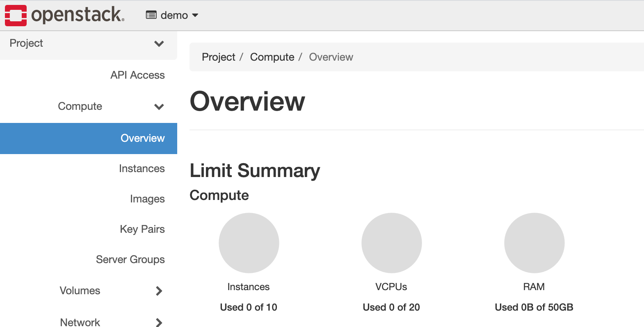Click the right chevron beside Volumes
Screen dimensions: 644x327
click(159, 291)
